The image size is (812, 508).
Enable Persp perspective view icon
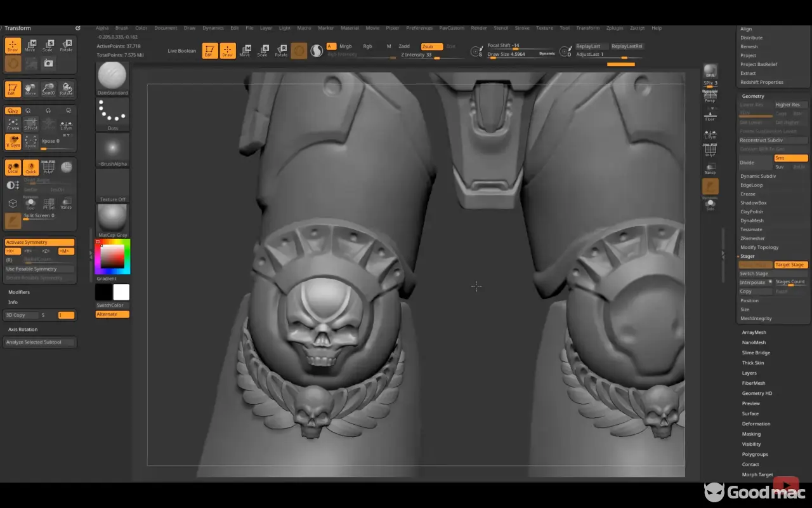(x=710, y=97)
